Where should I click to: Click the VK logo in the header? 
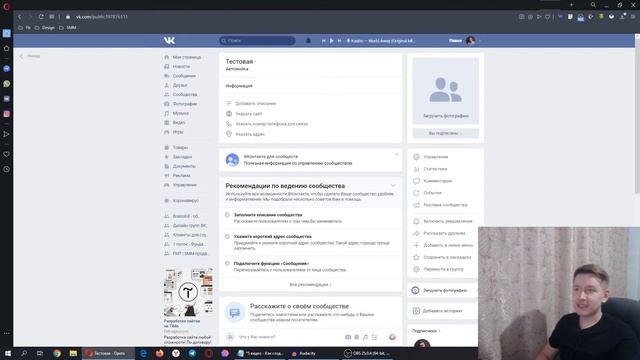(x=169, y=40)
